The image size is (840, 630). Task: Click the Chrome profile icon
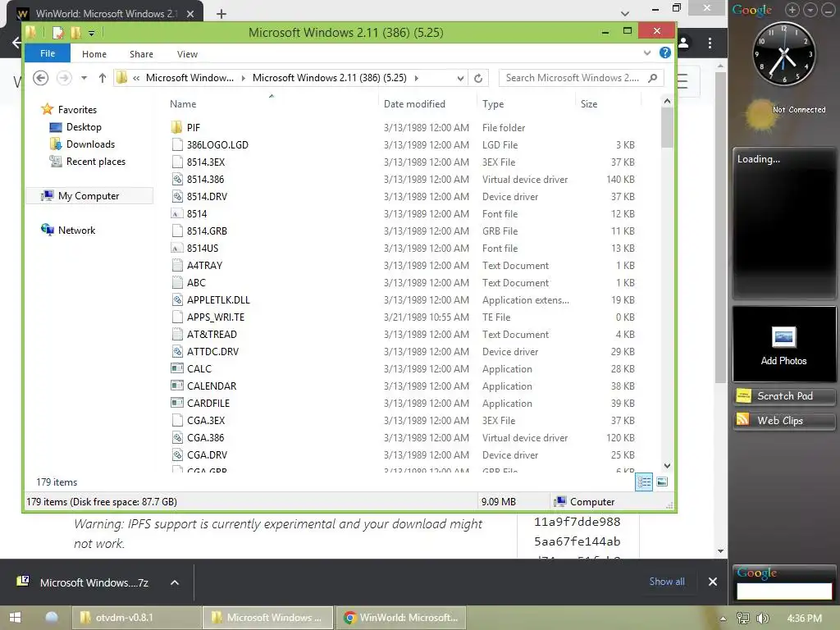pyautogui.click(x=683, y=43)
